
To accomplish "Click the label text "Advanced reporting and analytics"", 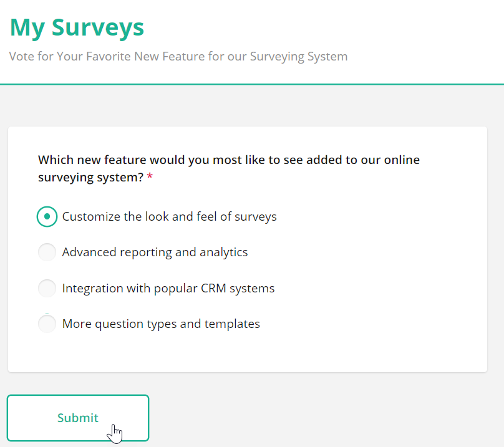I will pos(154,252).
